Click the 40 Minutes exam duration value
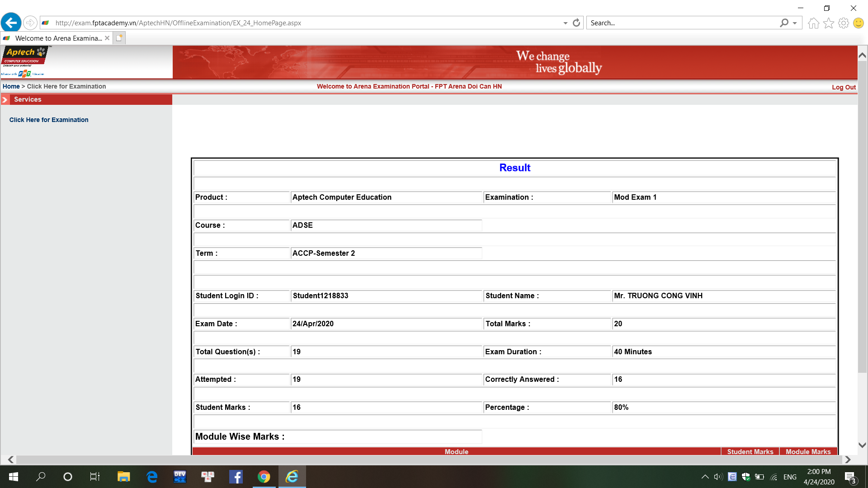The height and width of the screenshot is (488, 868). [633, 352]
